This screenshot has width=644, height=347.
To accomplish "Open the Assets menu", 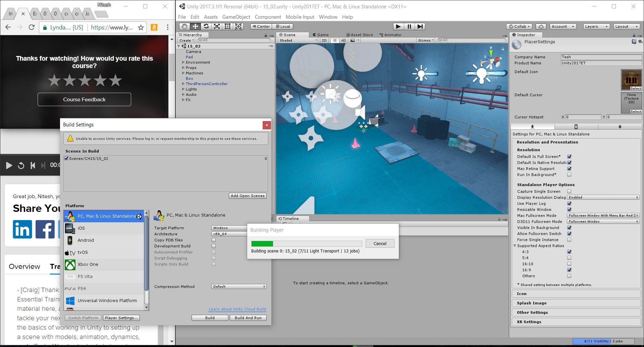I will (x=211, y=17).
